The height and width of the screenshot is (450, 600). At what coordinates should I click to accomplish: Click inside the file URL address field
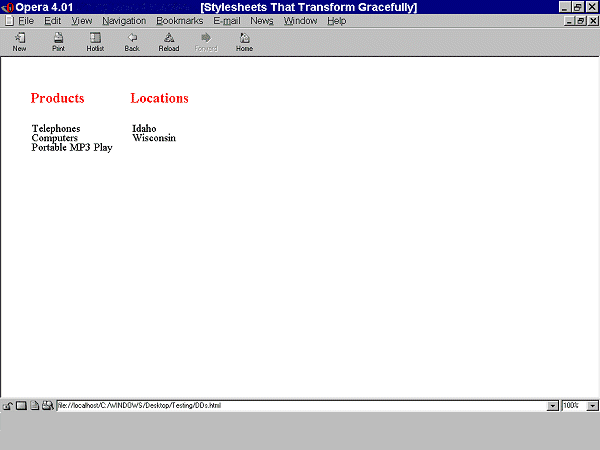click(x=300, y=406)
